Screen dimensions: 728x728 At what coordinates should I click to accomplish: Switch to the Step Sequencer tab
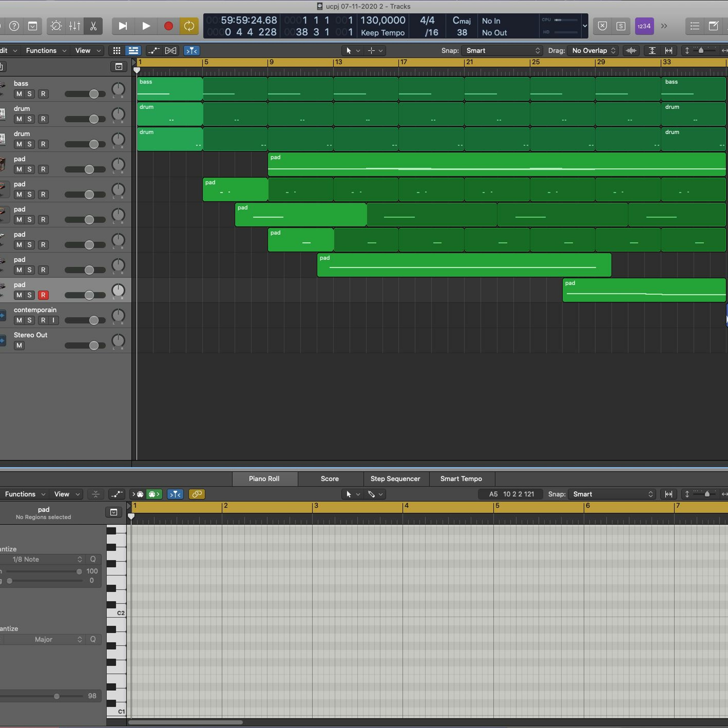coord(395,479)
